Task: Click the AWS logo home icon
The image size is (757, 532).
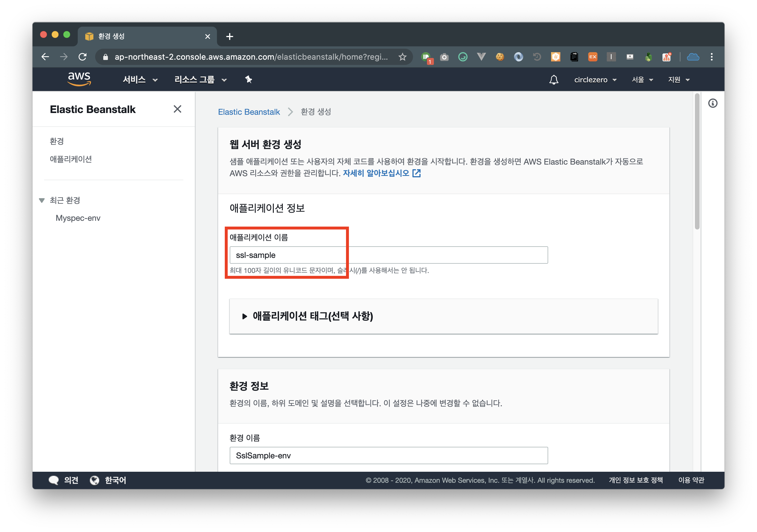Action: click(x=79, y=79)
